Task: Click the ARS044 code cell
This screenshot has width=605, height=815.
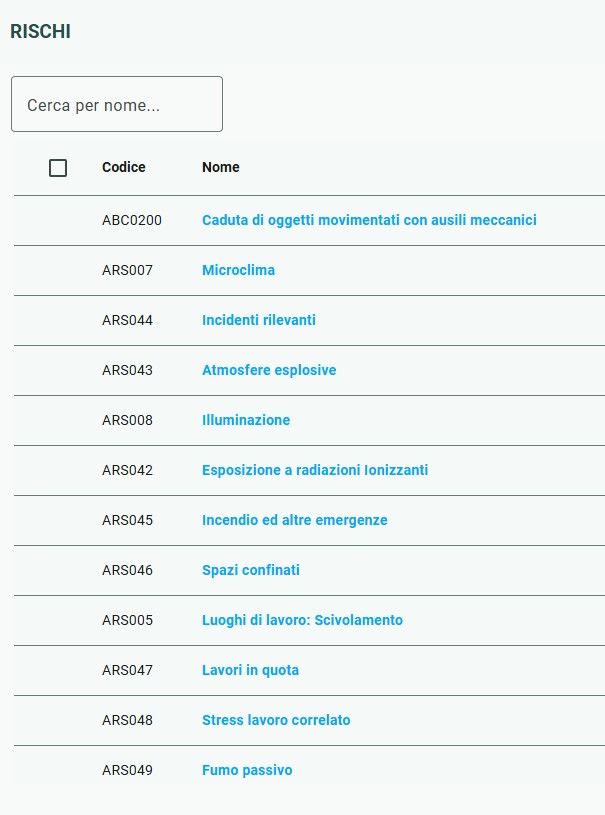Action: click(x=127, y=320)
